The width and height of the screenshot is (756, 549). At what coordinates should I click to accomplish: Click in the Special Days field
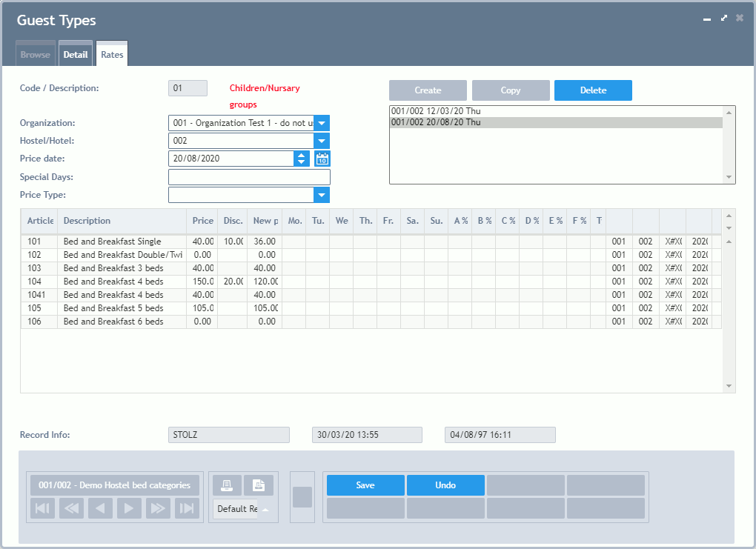(249, 177)
